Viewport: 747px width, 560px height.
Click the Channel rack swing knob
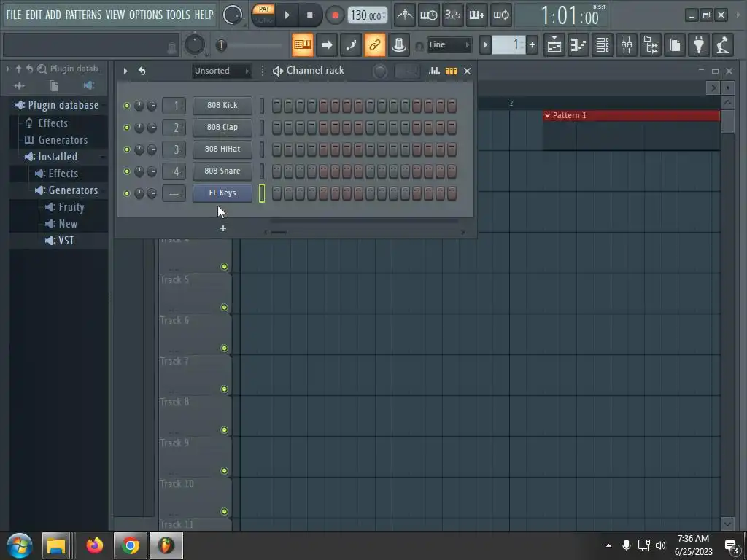click(x=379, y=71)
